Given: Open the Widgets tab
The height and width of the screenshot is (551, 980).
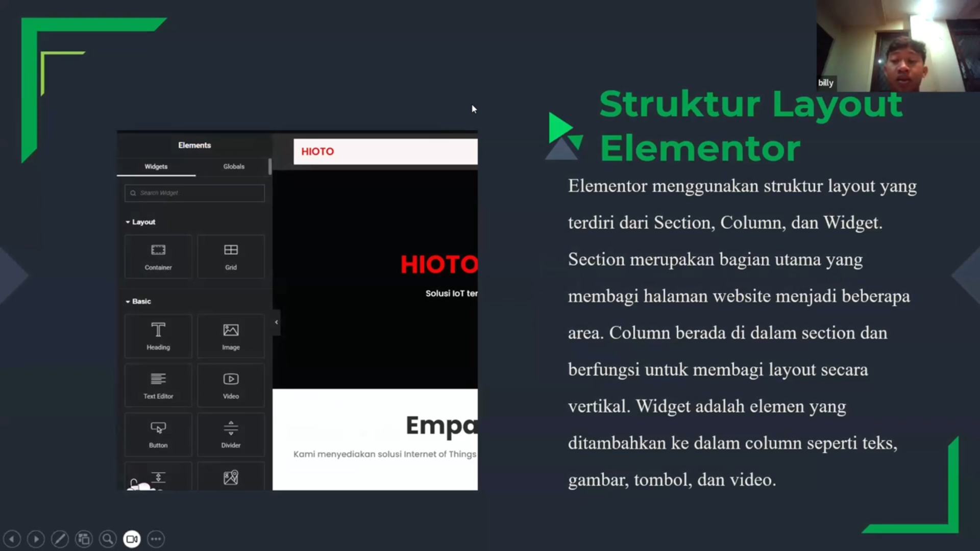Looking at the screenshot, I should point(156,166).
